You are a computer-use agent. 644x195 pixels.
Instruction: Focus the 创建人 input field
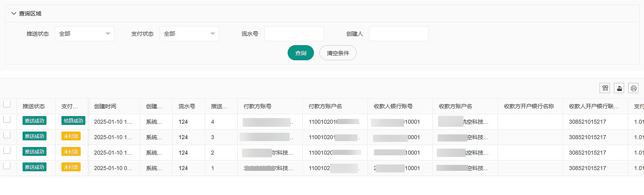[x=398, y=34]
